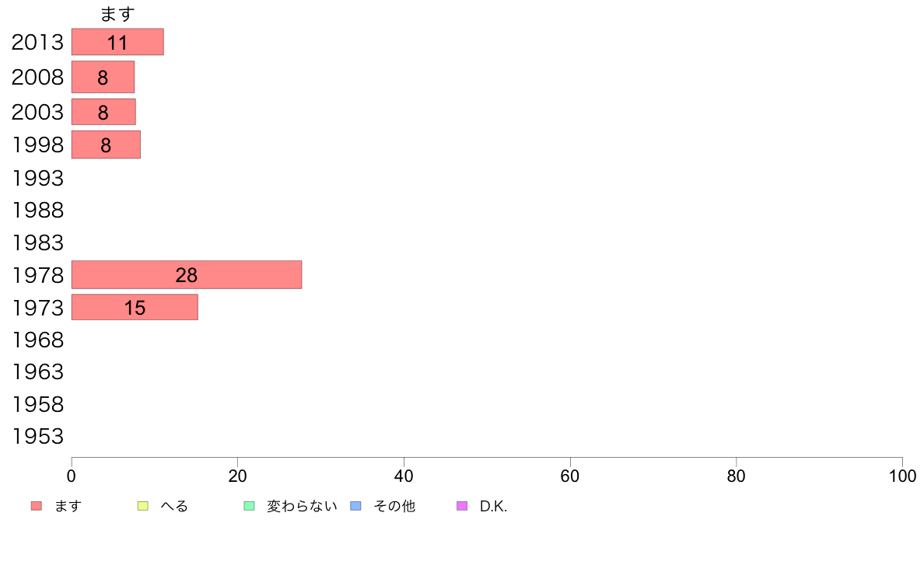
Task: Click the D.K. legend text
Action: [493, 506]
